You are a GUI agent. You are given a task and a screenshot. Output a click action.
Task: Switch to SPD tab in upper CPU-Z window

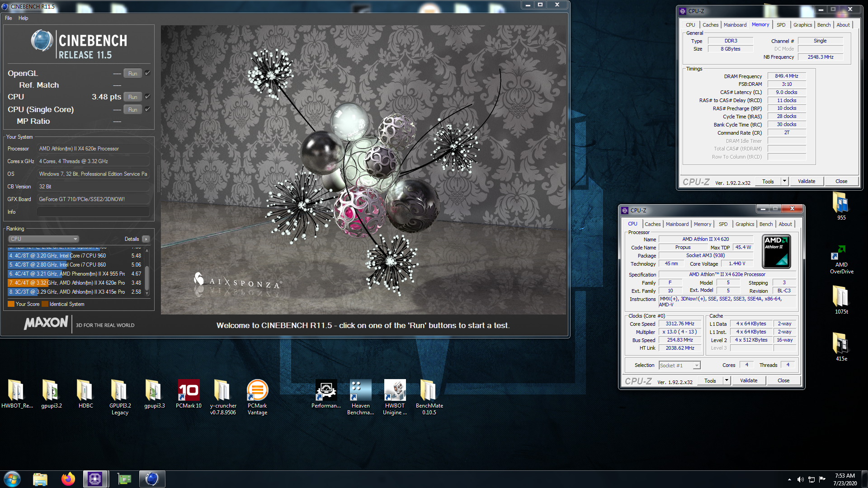click(781, 25)
